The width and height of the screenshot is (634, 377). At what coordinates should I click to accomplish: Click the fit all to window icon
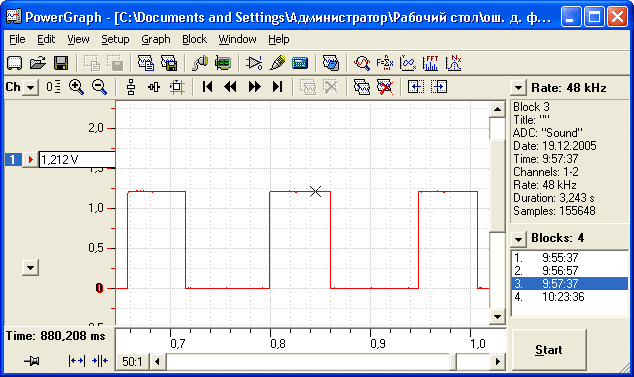coord(177,87)
